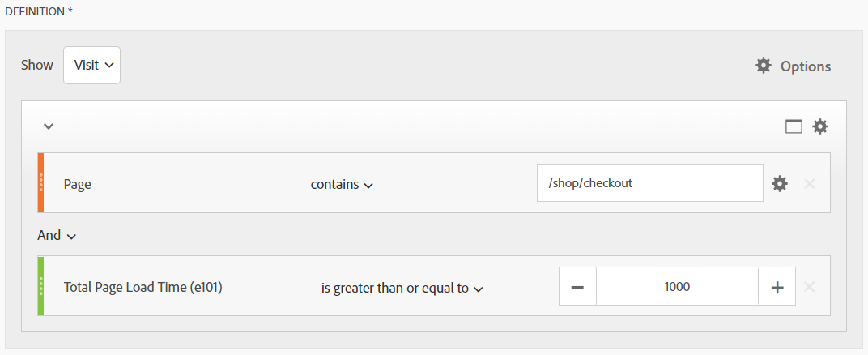Image resolution: width=868 pixels, height=355 pixels.
Task: Select Total Page Load Time (e101) label
Action: pos(143,288)
